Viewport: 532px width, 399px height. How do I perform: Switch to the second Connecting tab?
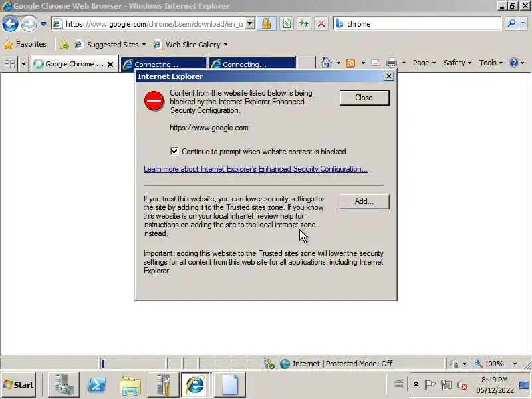(x=252, y=64)
